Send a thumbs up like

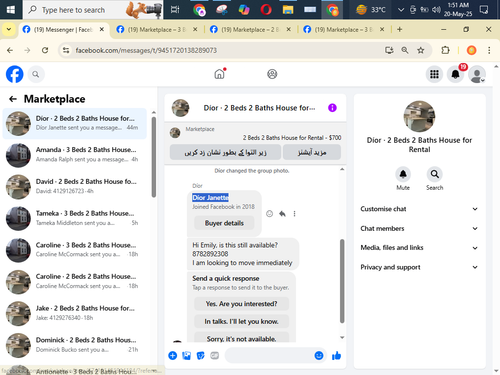[336, 356]
